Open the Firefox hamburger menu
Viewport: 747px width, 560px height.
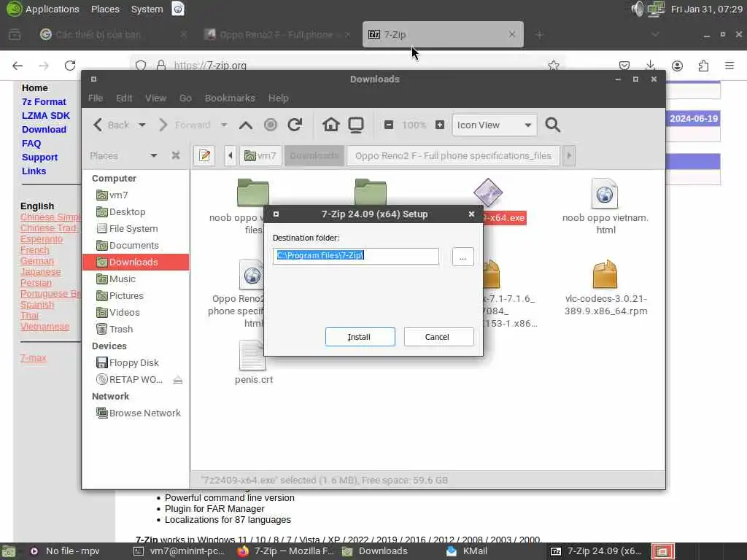(x=729, y=65)
